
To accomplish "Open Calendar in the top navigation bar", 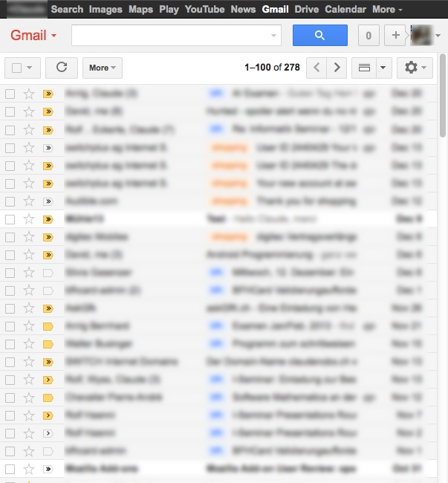I will tap(345, 9).
